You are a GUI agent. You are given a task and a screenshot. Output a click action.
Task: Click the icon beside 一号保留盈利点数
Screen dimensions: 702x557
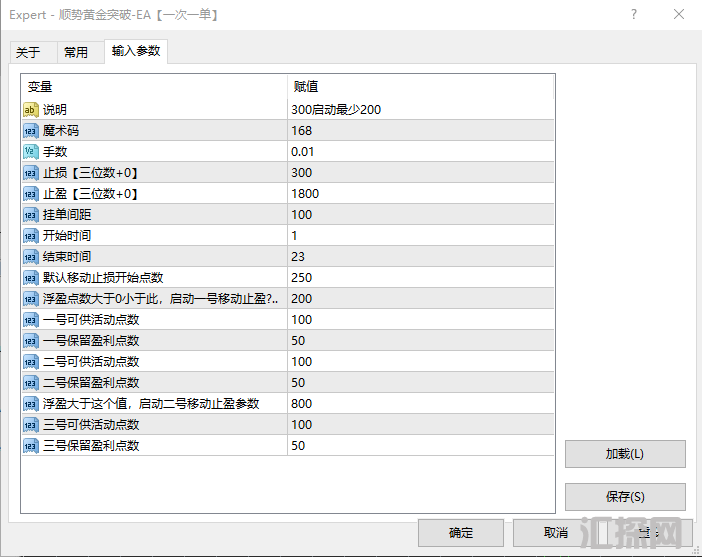(x=31, y=341)
